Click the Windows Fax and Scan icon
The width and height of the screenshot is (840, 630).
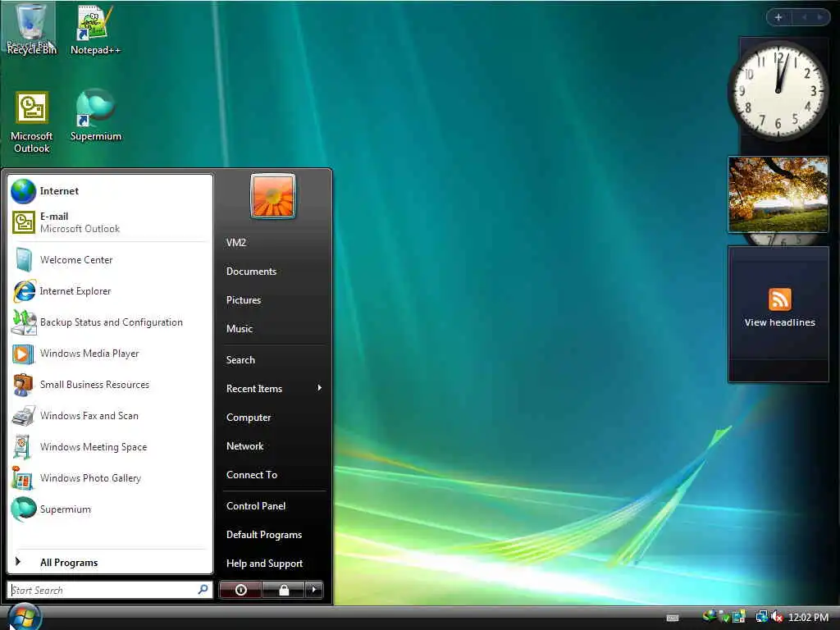(24, 416)
